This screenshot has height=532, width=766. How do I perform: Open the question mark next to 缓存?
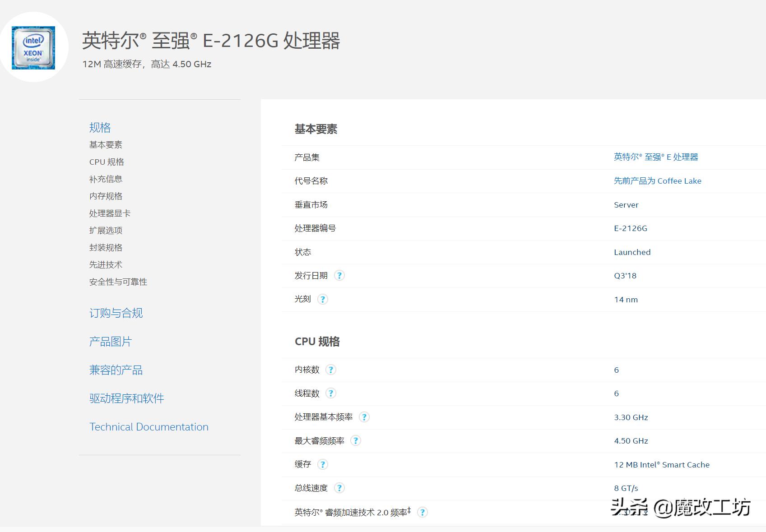(x=323, y=464)
